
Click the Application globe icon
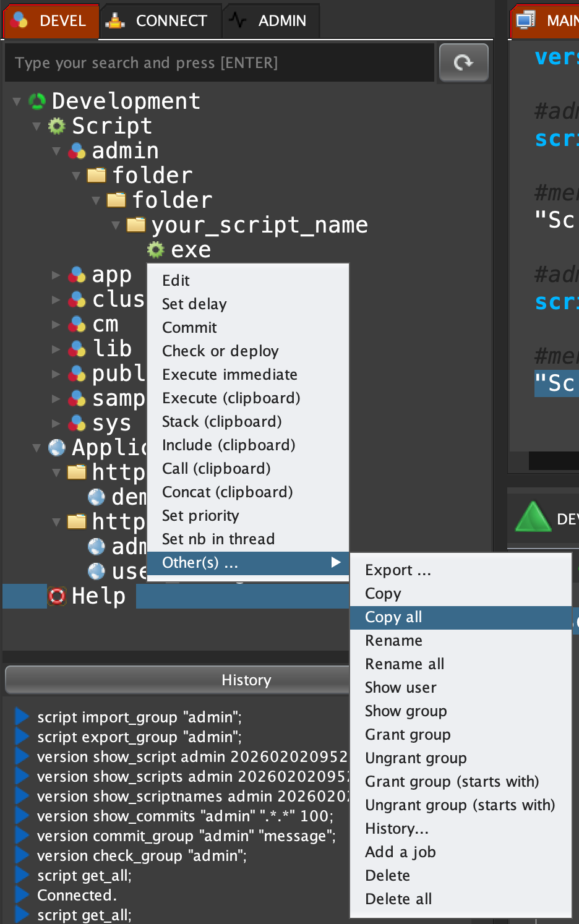57,447
